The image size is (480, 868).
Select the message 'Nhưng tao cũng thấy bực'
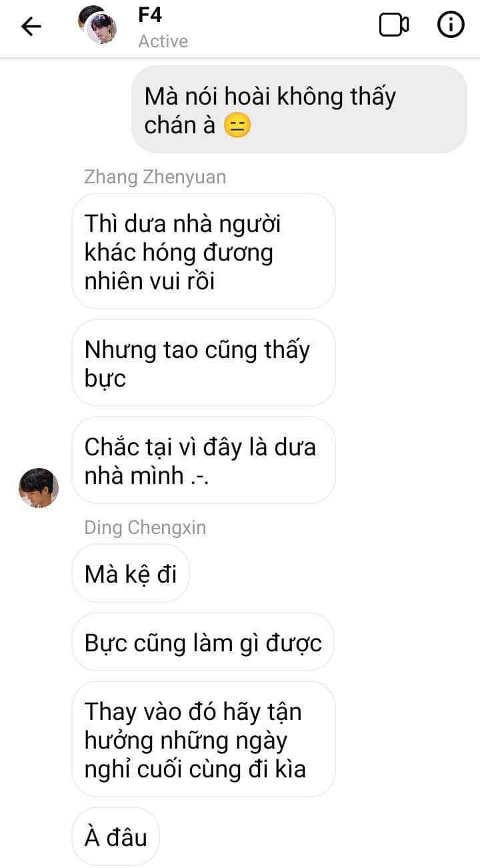pyautogui.click(x=203, y=363)
